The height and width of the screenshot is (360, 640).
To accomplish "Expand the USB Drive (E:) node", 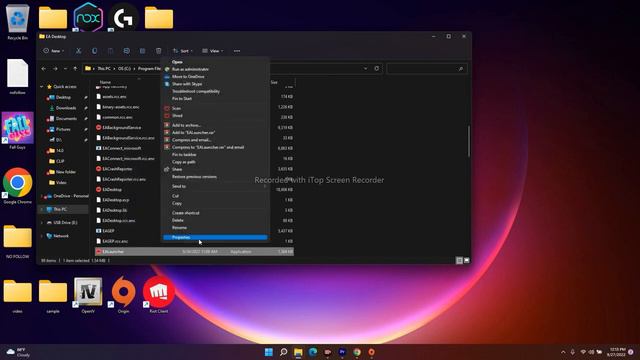I will (42, 222).
